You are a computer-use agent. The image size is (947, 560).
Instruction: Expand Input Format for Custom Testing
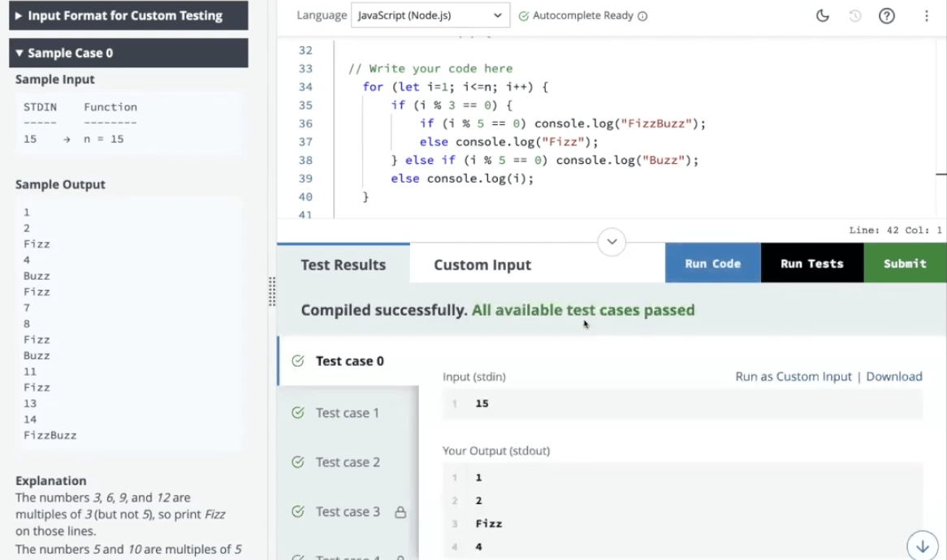point(128,15)
